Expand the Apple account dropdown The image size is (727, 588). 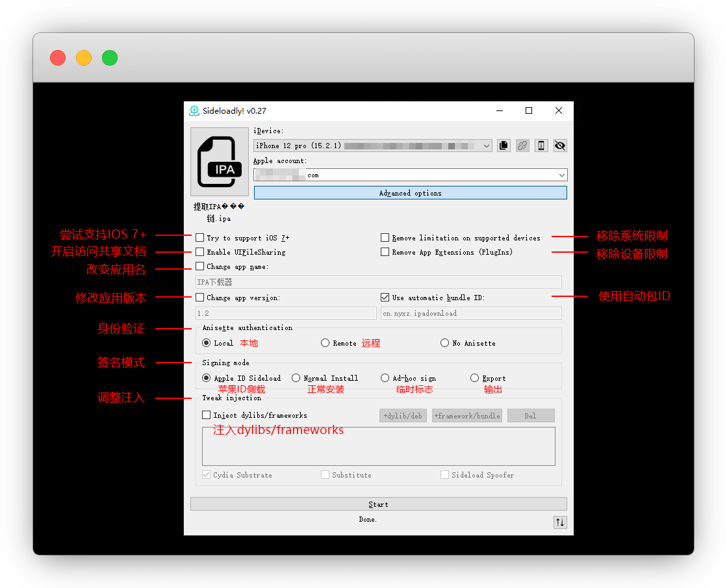coord(561,175)
